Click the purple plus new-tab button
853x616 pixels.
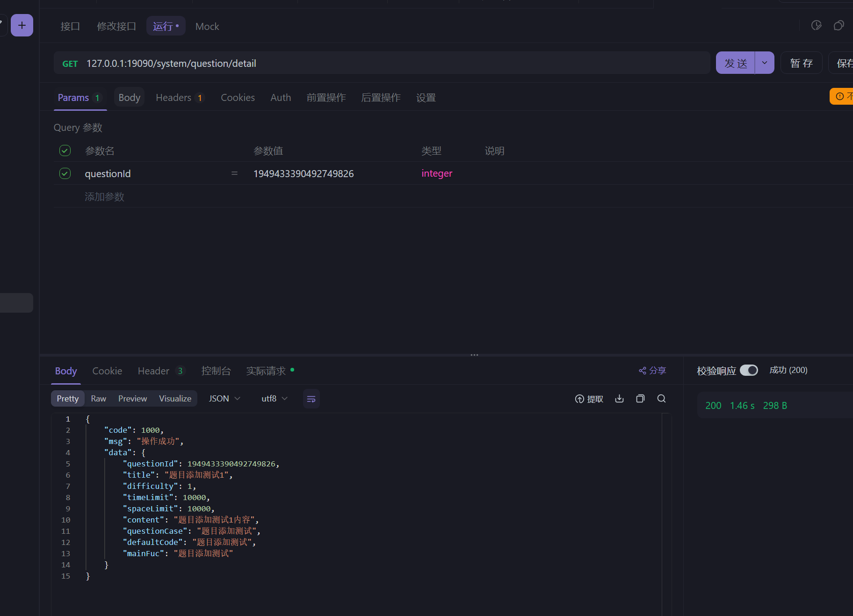coord(22,25)
